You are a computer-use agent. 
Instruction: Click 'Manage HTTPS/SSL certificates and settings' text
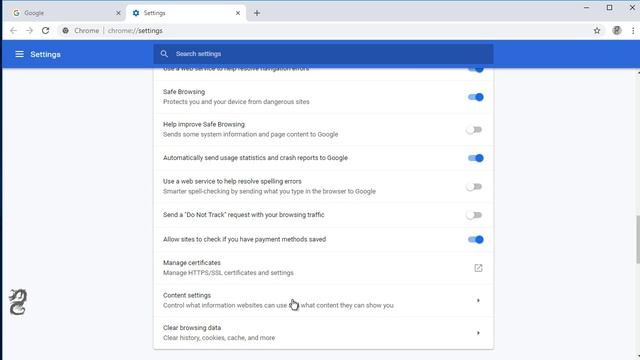[228, 273]
